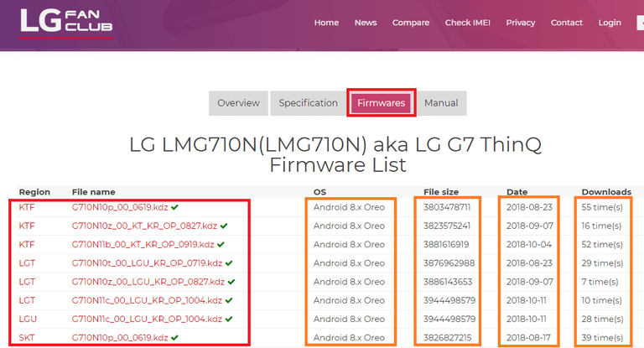The height and width of the screenshot is (348, 644).
Task: Download G710N10t_00_LGU_KR_OP_0719.kdz firmware
Action: [x=147, y=263]
